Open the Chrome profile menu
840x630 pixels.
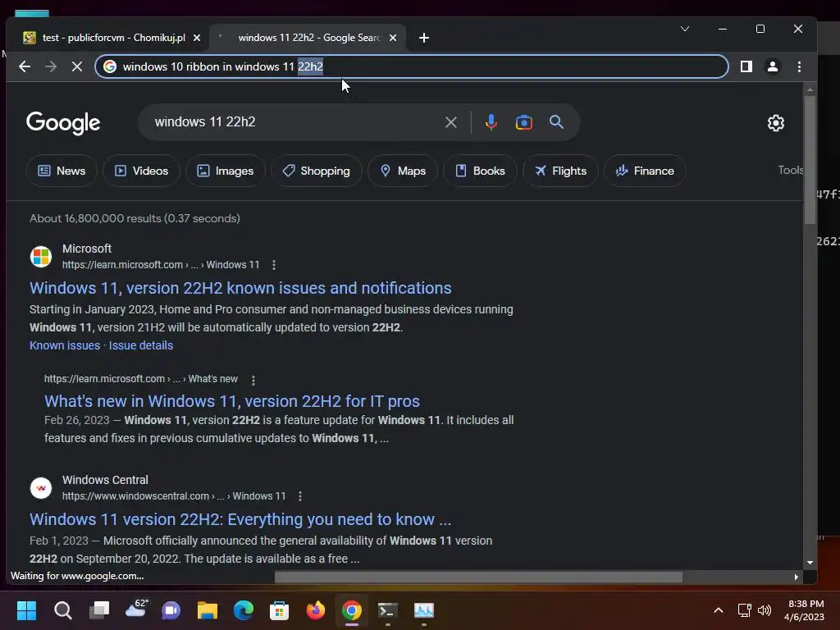[773, 66]
